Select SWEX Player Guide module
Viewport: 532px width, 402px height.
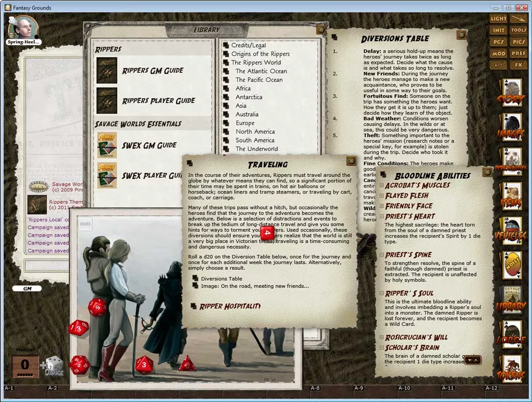140,175
